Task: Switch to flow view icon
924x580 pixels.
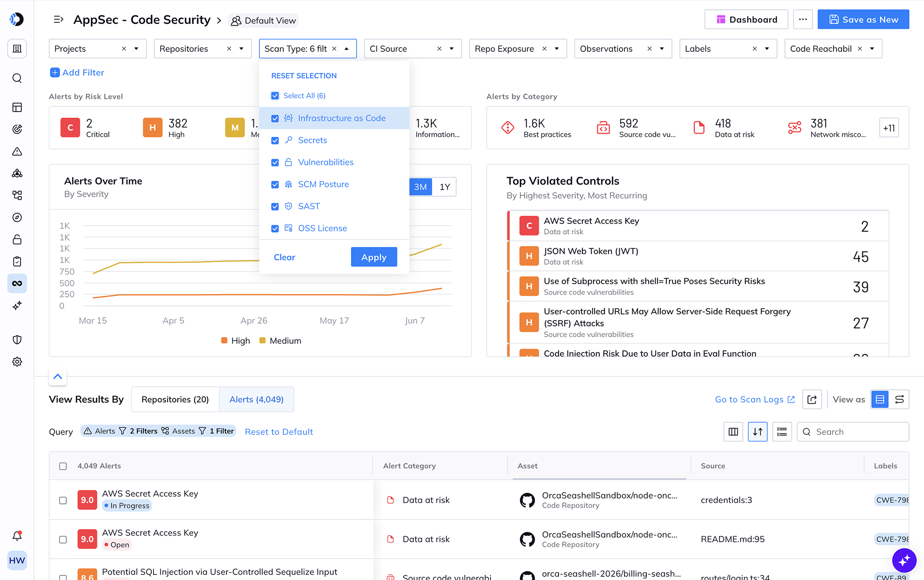Action: coord(899,399)
